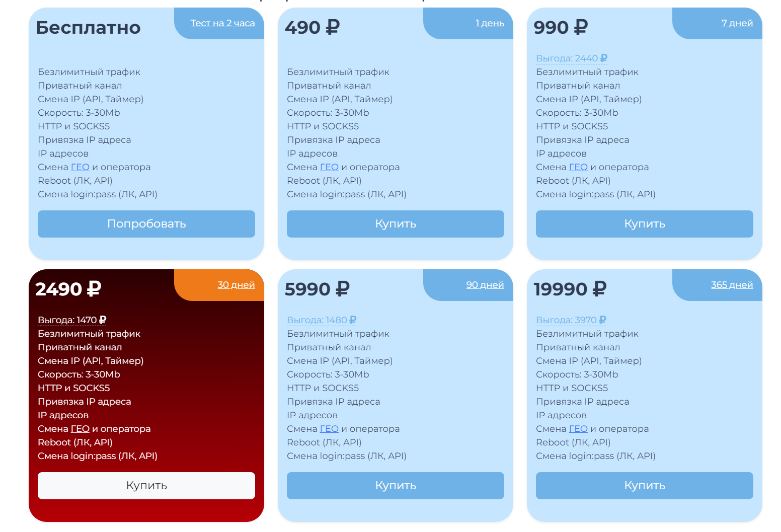Click 'Выгода: 2440 ₽' on the 990 ₽ card
781x532 pixels.
[x=572, y=58]
